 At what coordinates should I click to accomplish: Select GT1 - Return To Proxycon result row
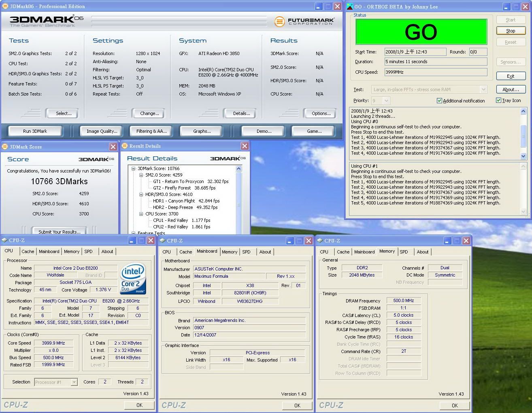[x=191, y=181]
